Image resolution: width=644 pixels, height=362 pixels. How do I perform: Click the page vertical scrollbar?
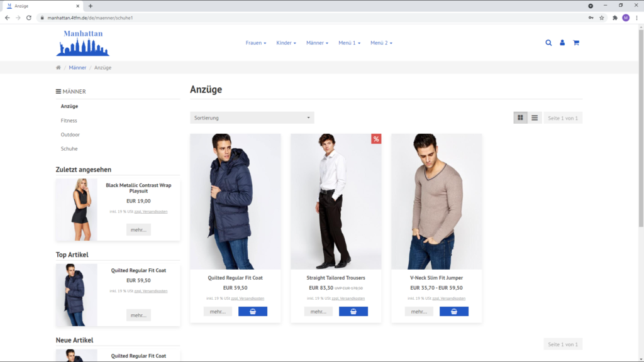[640, 189]
